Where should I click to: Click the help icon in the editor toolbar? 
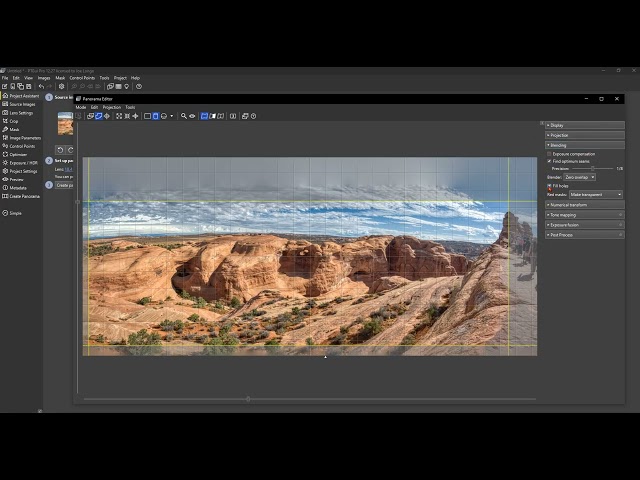coord(253,116)
